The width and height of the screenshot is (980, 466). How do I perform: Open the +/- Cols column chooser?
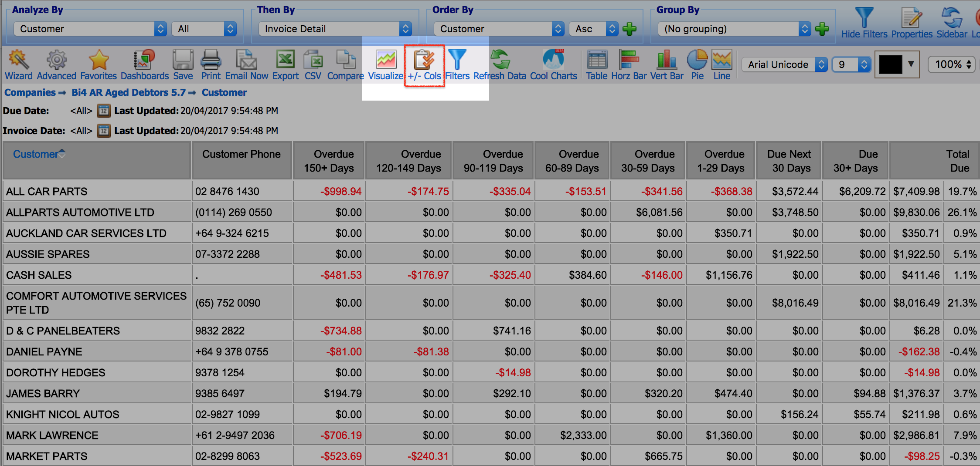(x=424, y=65)
